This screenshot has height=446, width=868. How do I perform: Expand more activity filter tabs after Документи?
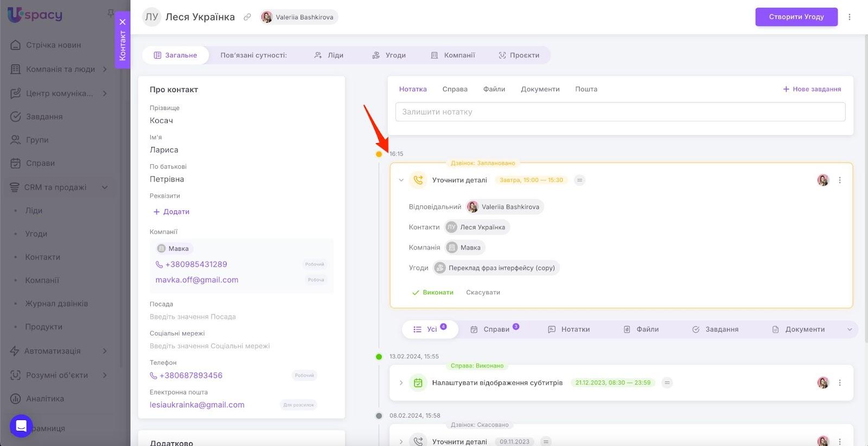[850, 329]
